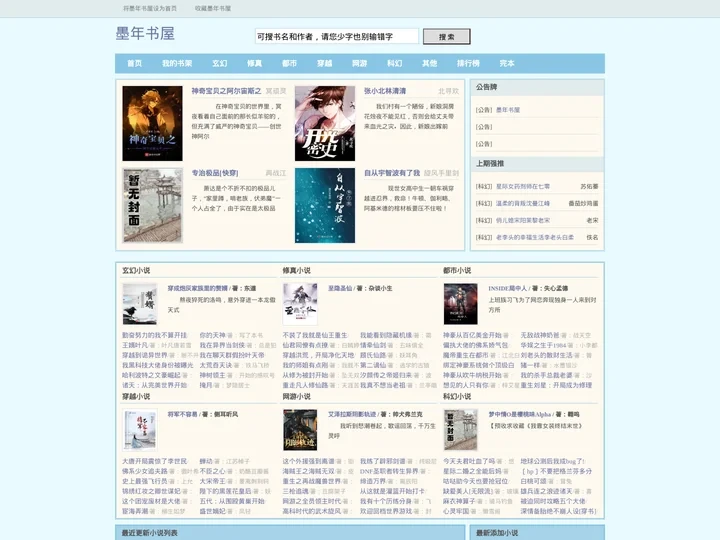Open 大唐开局震惊了李世民 link

154,461
